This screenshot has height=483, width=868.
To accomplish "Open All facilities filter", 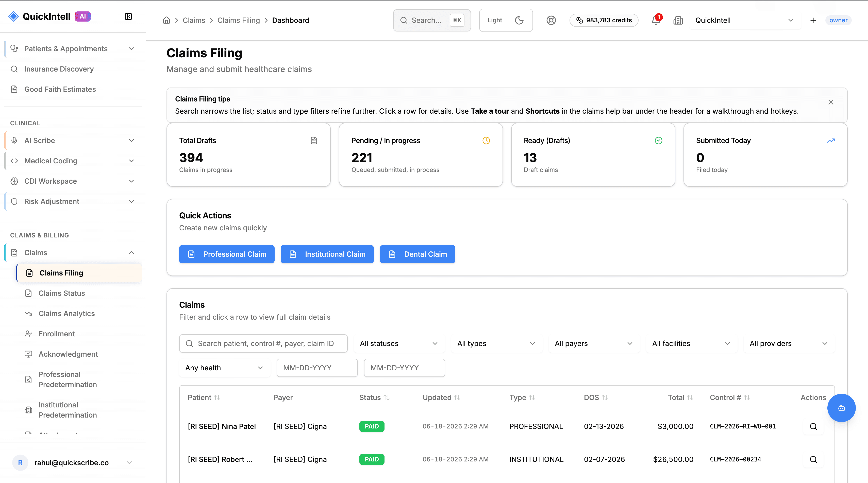I will tap(691, 343).
